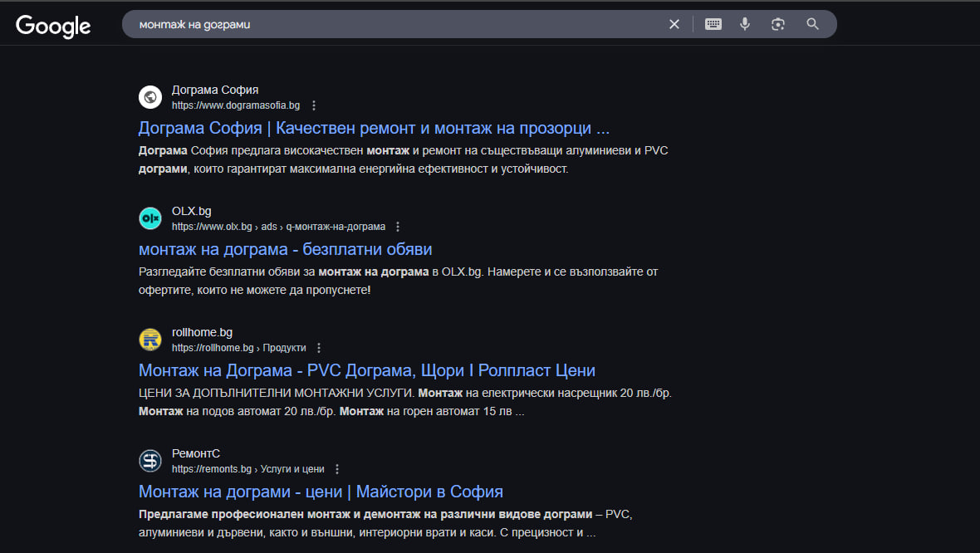Click the rollhome.bg Продукти breadcrumb URL
980x553 pixels.
(238, 348)
